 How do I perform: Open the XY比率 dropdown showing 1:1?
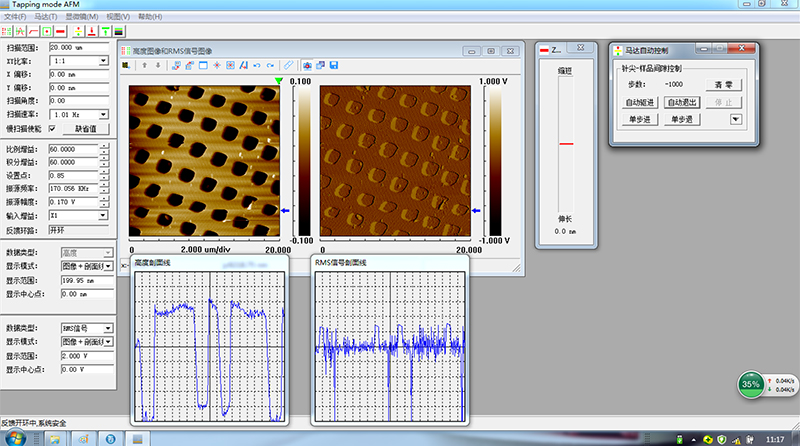[x=103, y=61]
